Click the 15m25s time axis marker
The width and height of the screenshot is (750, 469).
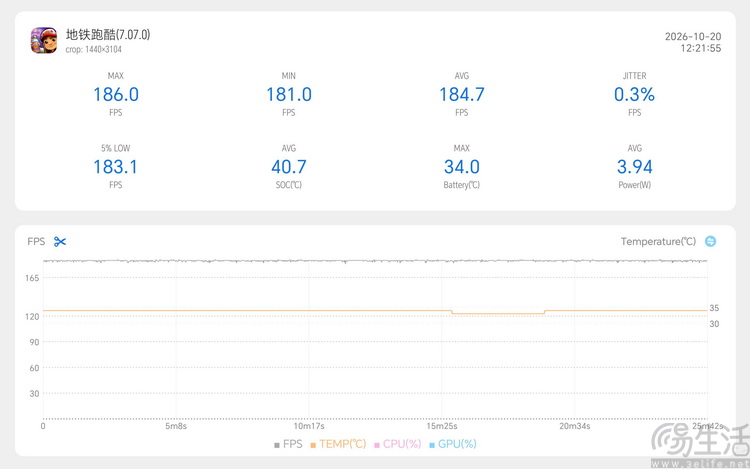click(x=442, y=426)
